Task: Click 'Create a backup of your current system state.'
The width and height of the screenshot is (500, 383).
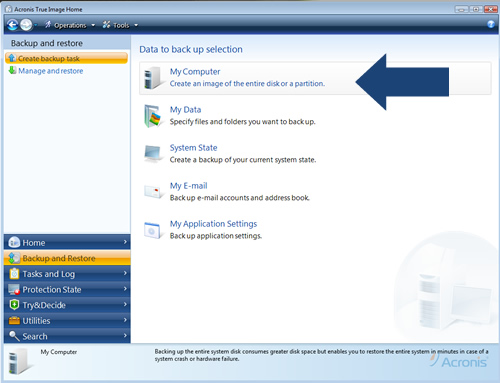Action: click(x=243, y=160)
